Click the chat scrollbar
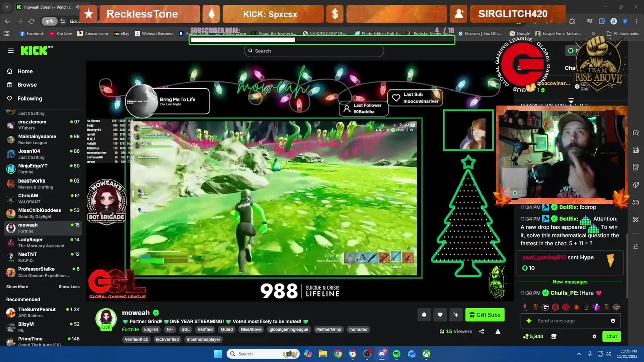Viewport: 644px width, 362px height. click(626, 266)
